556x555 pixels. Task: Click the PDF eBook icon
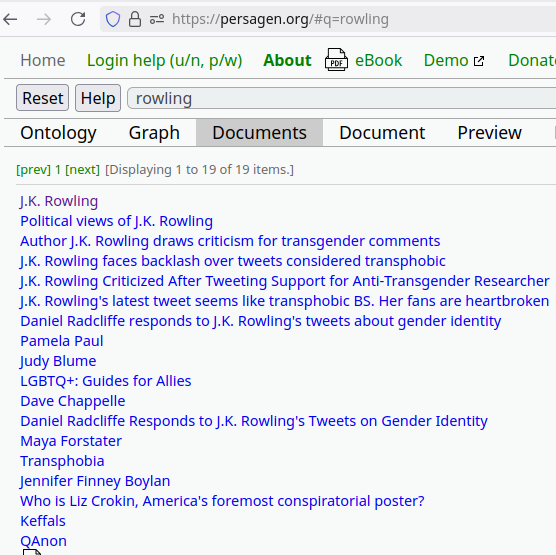click(336, 60)
